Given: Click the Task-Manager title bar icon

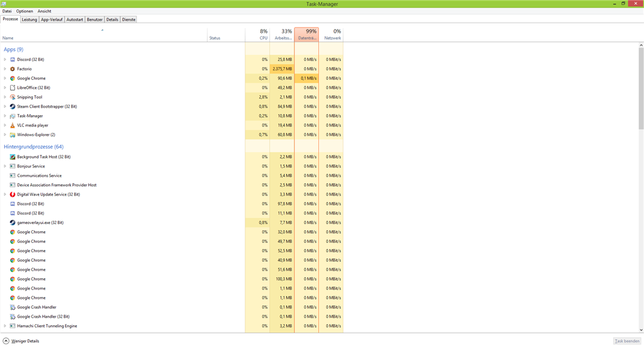Looking at the screenshot, I should tap(4, 4).
